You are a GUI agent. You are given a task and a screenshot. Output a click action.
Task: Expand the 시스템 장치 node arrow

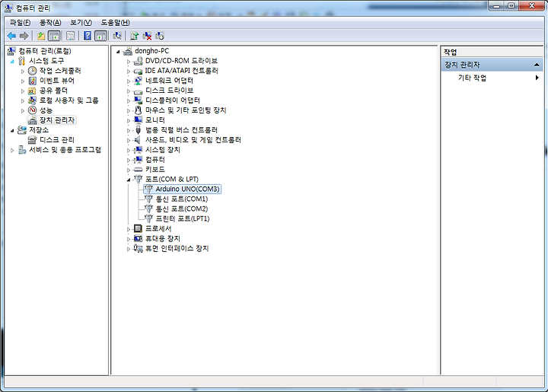pos(129,150)
